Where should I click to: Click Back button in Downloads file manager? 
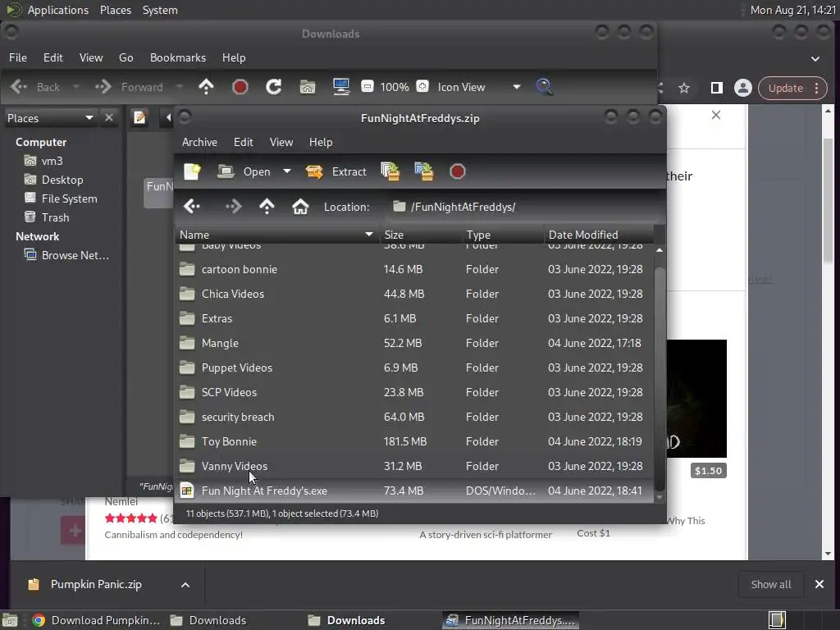[34, 87]
